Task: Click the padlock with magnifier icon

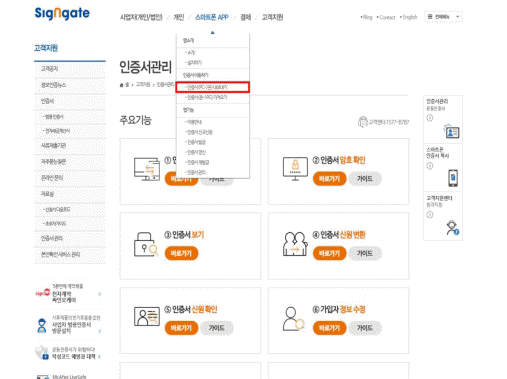Action: click(146, 244)
